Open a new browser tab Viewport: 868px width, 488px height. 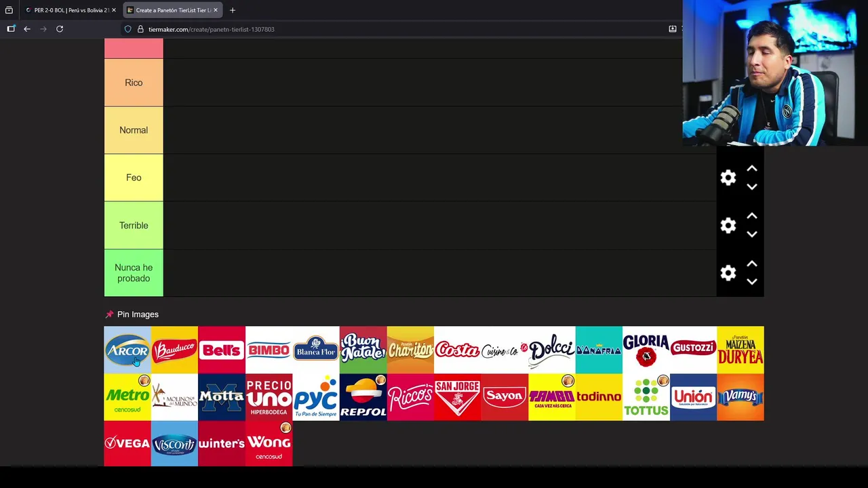[x=233, y=10]
